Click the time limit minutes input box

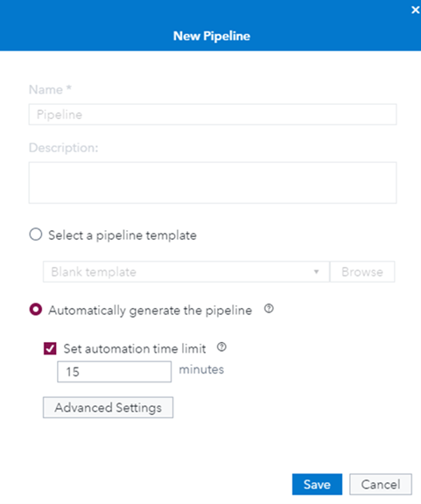(114, 372)
